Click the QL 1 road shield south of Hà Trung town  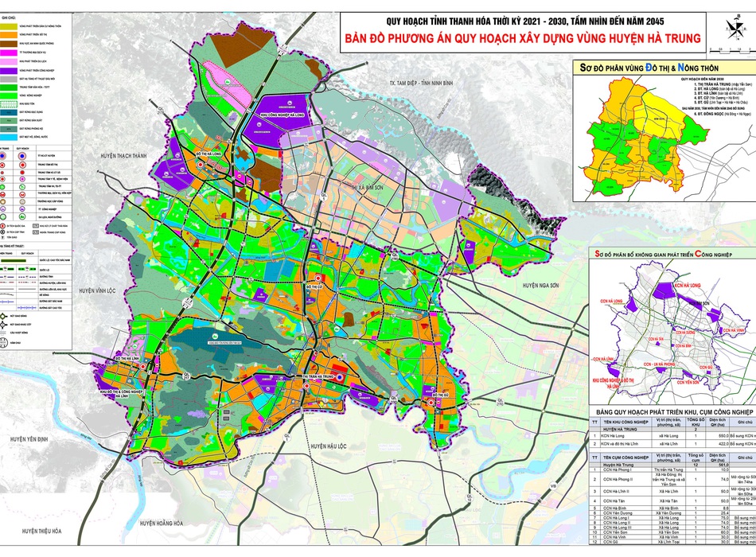286,438
